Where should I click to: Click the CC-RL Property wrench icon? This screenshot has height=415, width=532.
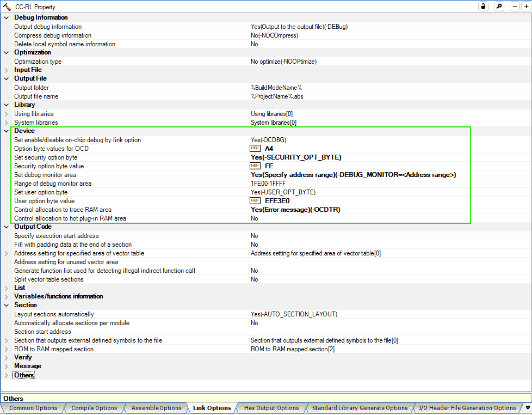6,6
